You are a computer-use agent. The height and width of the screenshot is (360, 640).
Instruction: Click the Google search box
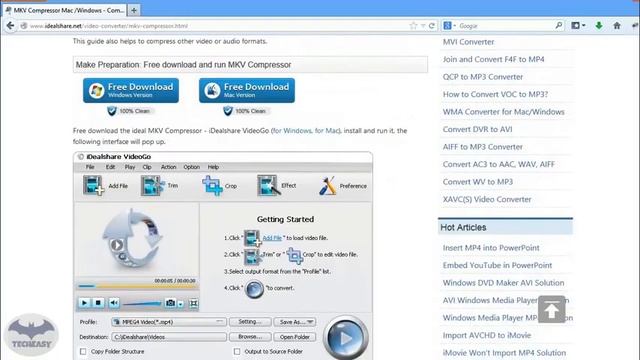pyautogui.click(x=505, y=26)
